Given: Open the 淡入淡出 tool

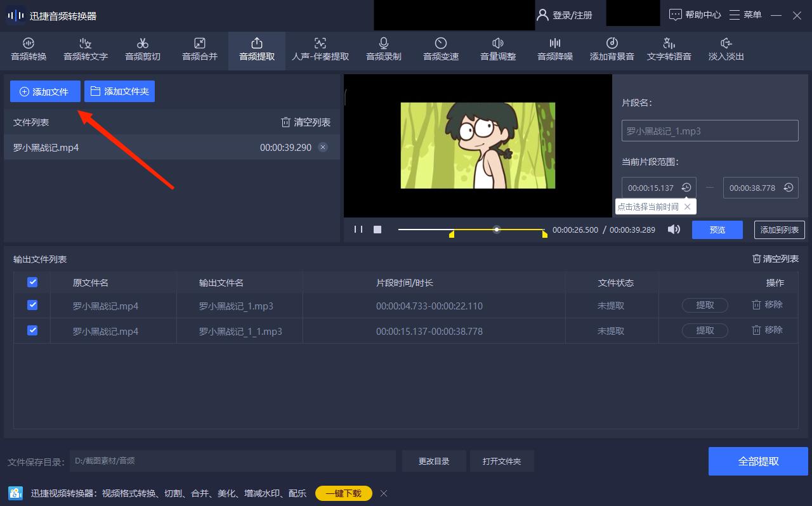Looking at the screenshot, I should pos(726,49).
